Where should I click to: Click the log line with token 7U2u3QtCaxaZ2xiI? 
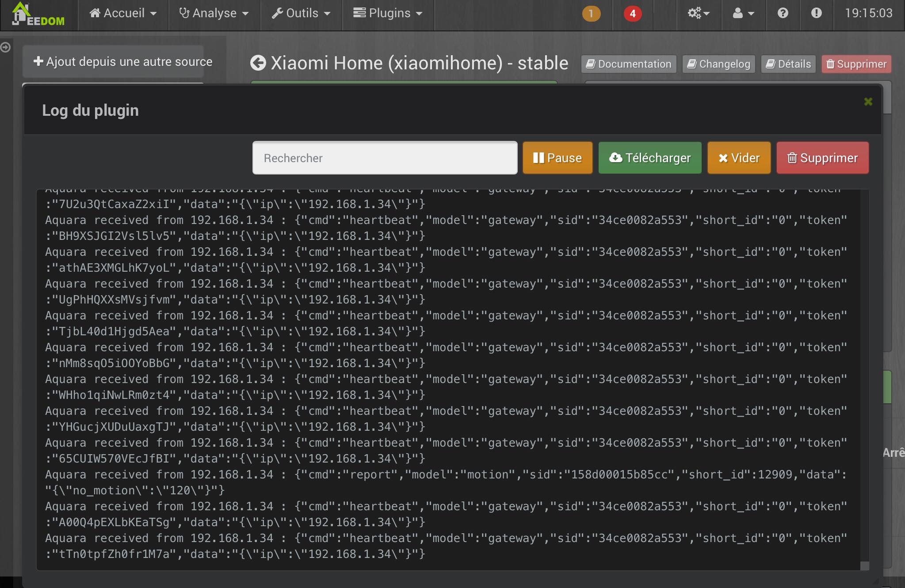(x=235, y=204)
